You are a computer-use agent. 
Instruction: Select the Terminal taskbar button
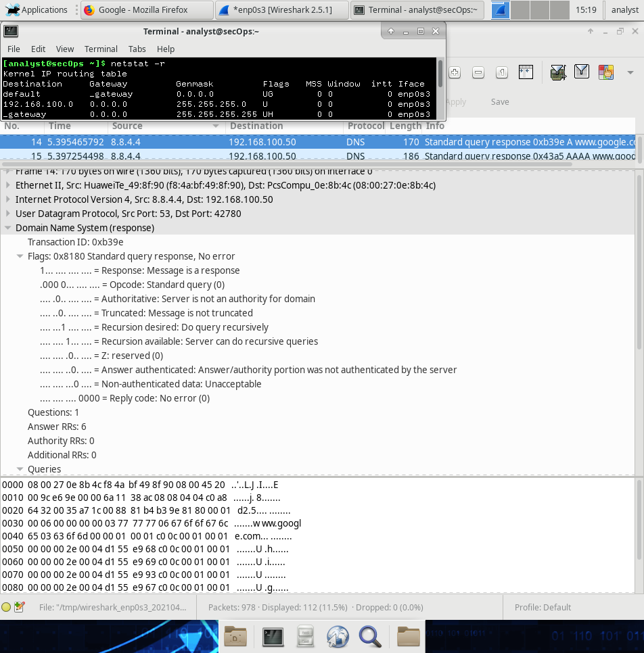coord(417,9)
